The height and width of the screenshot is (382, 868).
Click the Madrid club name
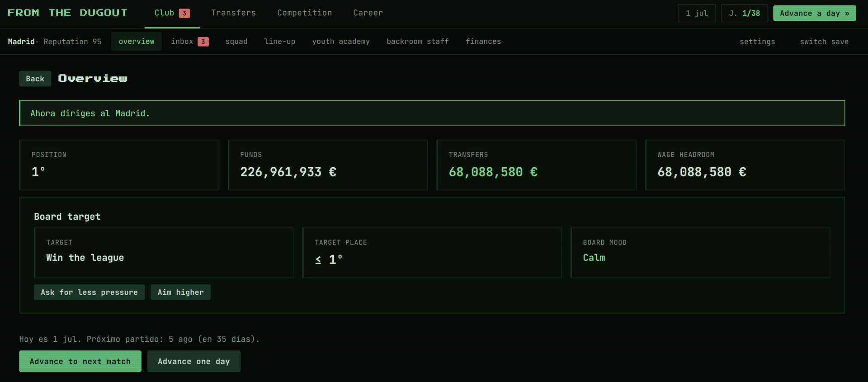[x=21, y=42]
